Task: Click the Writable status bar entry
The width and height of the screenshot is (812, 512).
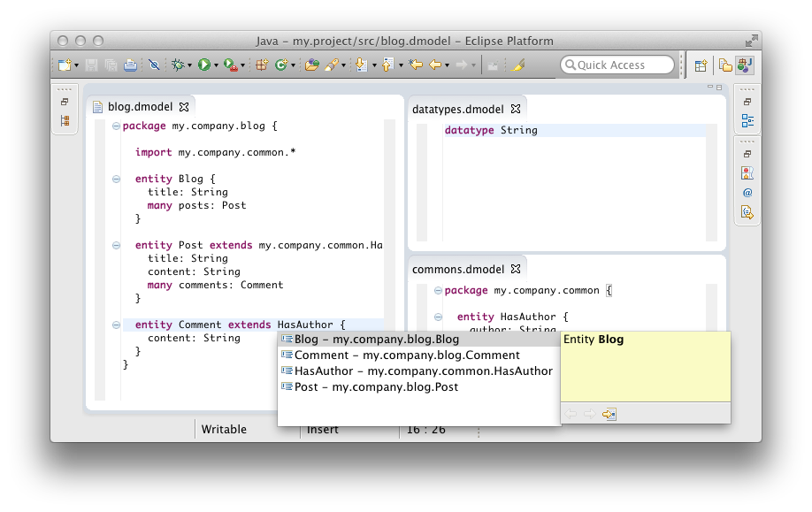Action: pyautogui.click(x=224, y=429)
